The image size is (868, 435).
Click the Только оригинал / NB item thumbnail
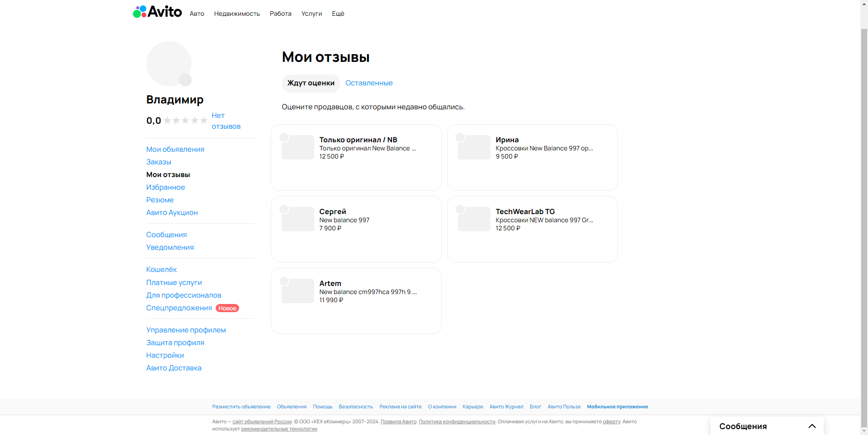click(x=297, y=147)
